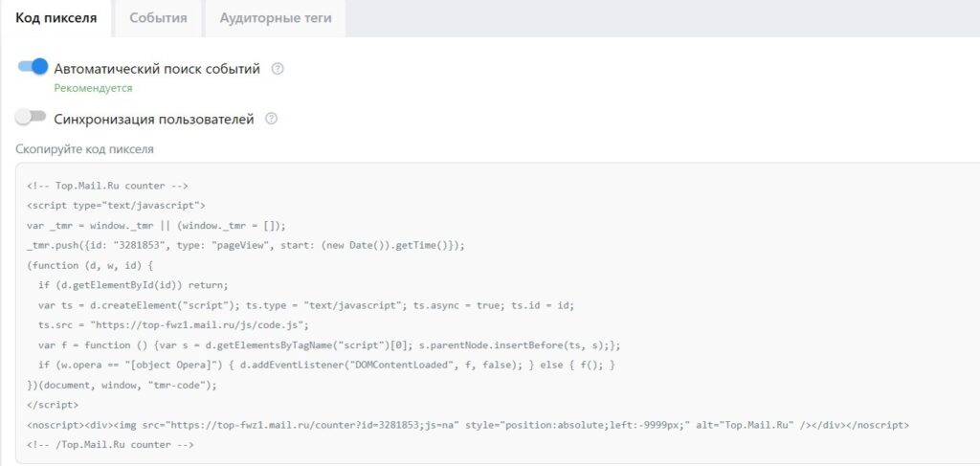Click the "Скопируйте код пикселя" heading

pyautogui.click(x=84, y=149)
